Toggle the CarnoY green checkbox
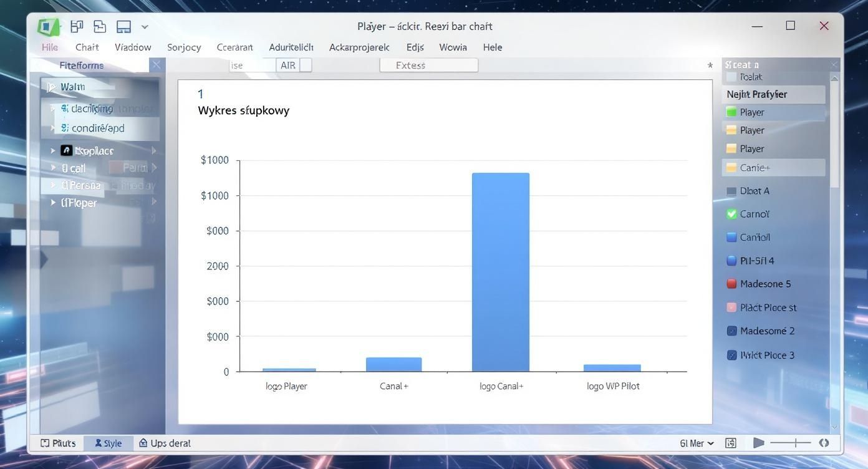 pos(732,214)
